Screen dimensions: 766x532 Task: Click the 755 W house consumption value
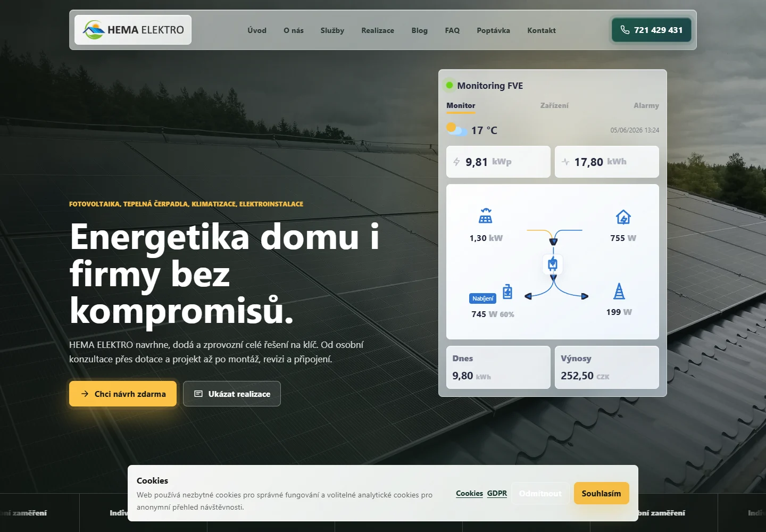[x=623, y=238]
